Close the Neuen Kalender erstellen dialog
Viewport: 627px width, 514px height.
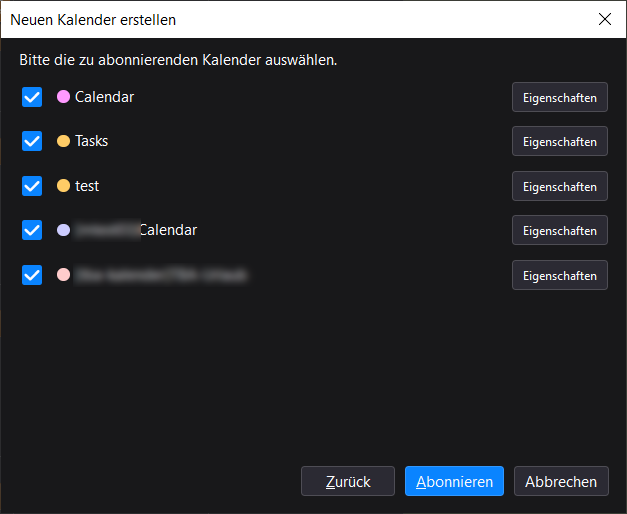tap(604, 19)
